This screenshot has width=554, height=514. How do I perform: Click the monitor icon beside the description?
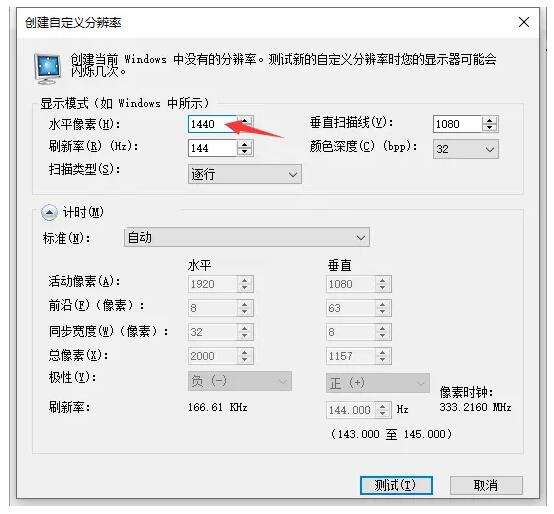pos(48,69)
